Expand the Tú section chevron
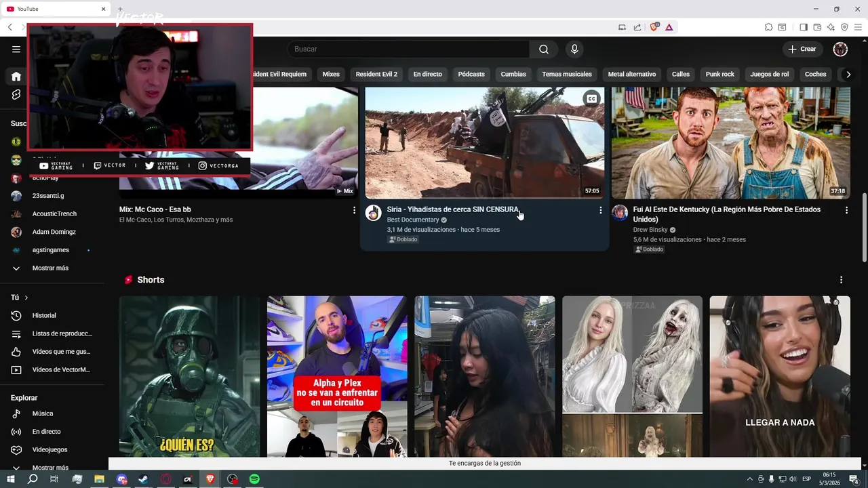Image resolution: width=868 pixels, height=488 pixels. (26, 298)
